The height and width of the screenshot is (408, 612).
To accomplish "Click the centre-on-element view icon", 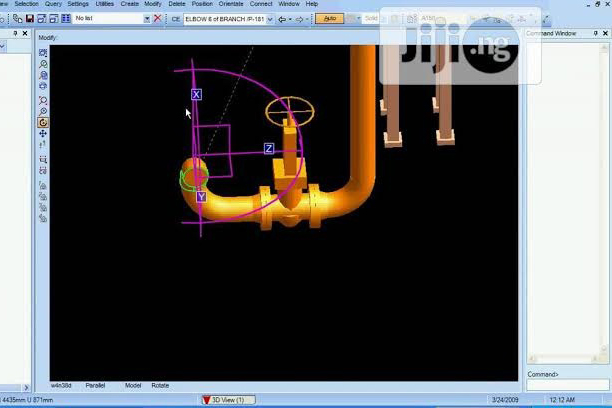I will (43, 86).
